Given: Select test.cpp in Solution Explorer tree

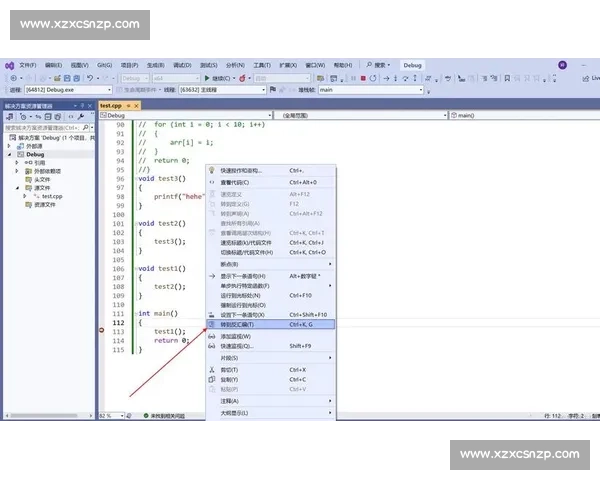Looking at the screenshot, I should pyautogui.click(x=52, y=196).
